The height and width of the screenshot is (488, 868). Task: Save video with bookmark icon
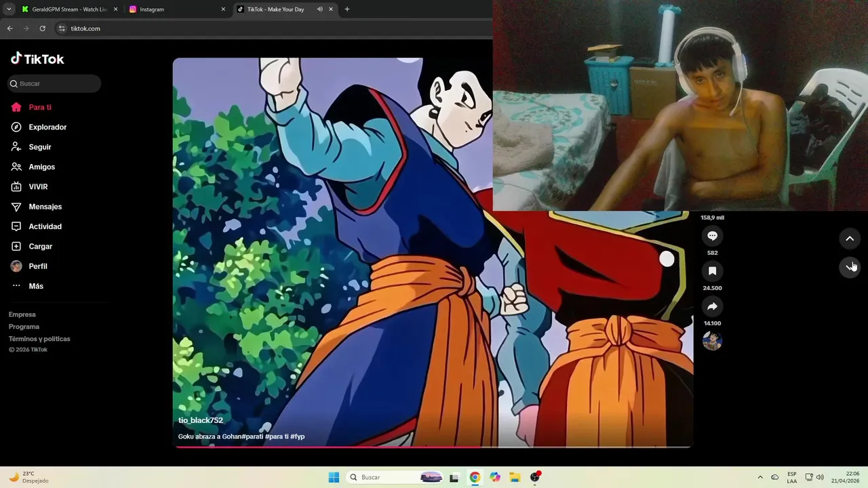click(712, 271)
